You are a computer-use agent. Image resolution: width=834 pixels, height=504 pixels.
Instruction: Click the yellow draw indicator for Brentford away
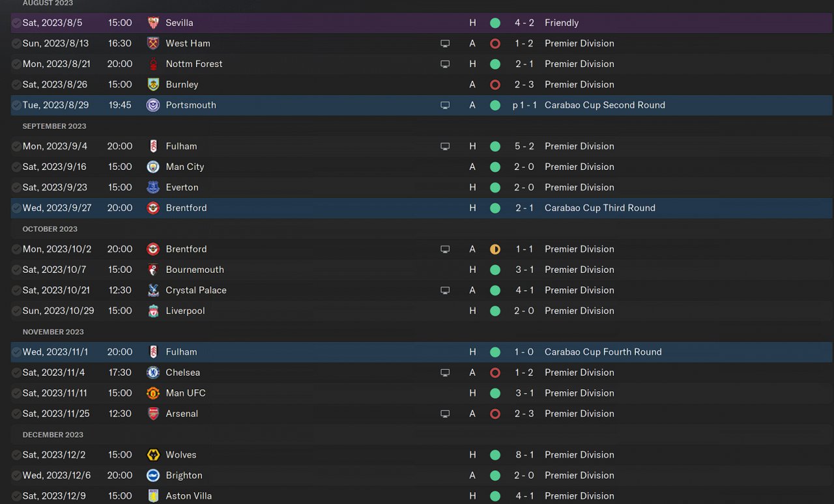coord(495,249)
